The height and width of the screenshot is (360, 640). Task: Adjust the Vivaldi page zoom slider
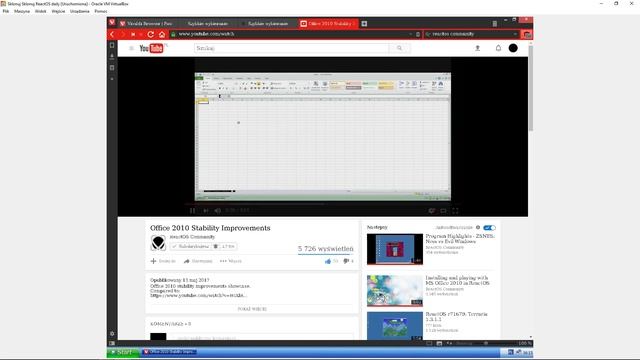click(x=486, y=344)
